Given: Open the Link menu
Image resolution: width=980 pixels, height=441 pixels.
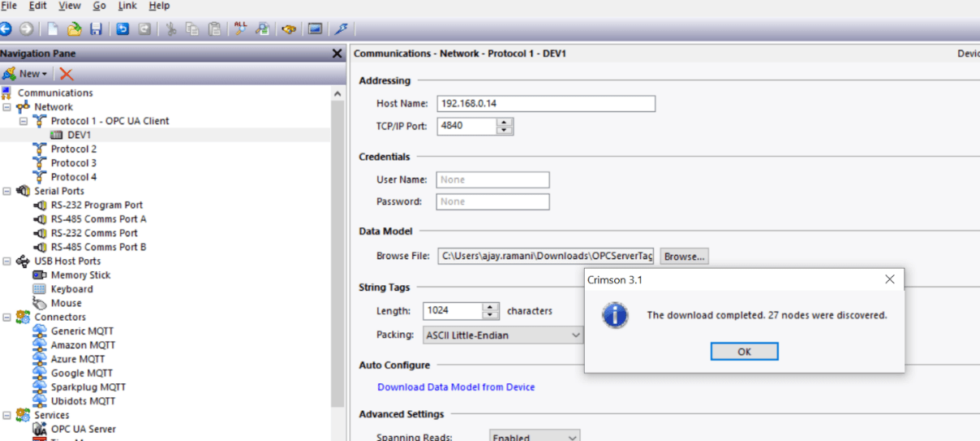Looking at the screenshot, I should 127,6.
